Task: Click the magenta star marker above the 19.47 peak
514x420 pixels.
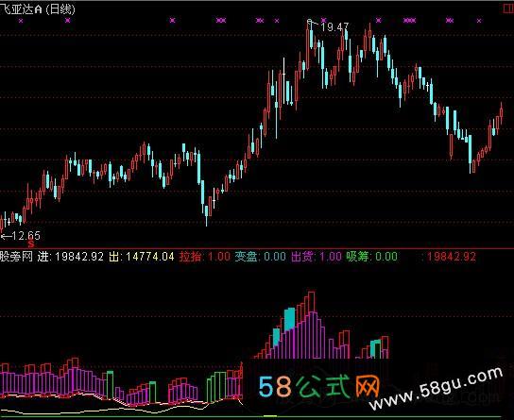Action: coord(323,21)
